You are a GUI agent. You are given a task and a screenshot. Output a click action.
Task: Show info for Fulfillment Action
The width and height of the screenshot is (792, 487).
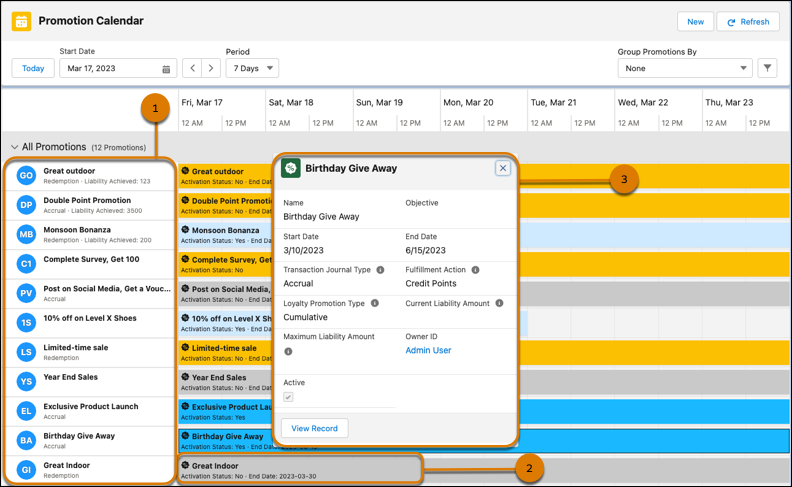[475, 270]
